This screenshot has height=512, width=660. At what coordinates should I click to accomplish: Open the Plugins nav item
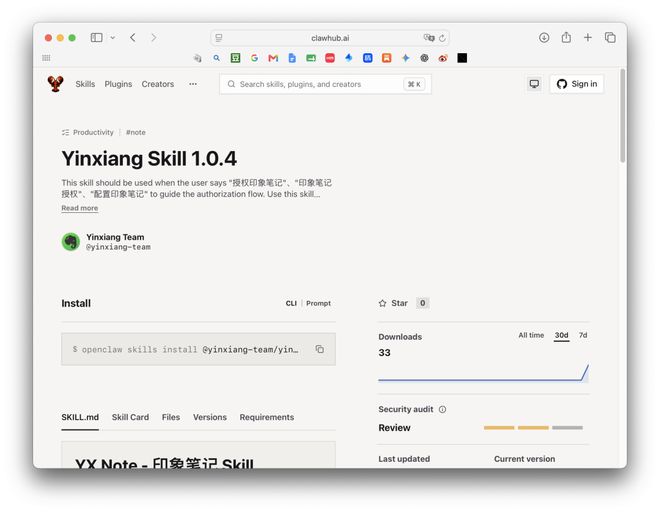click(118, 84)
